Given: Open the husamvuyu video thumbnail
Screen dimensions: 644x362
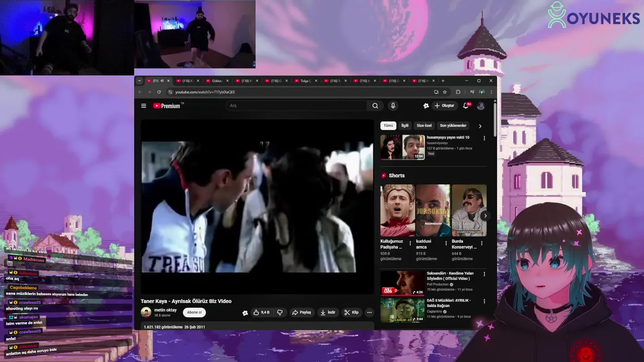Looking at the screenshot, I should pos(403,147).
